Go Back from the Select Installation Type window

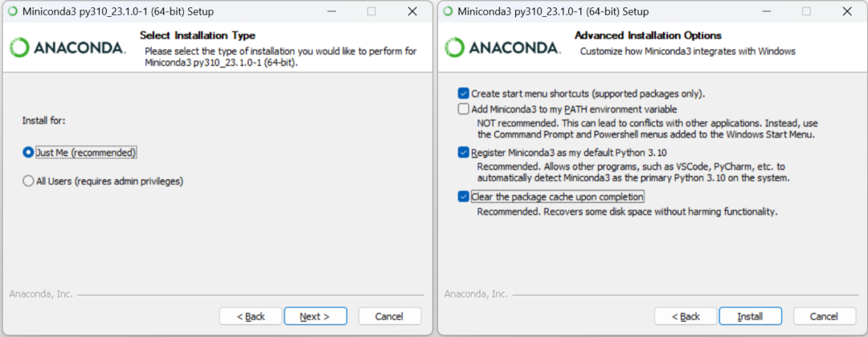(251, 316)
